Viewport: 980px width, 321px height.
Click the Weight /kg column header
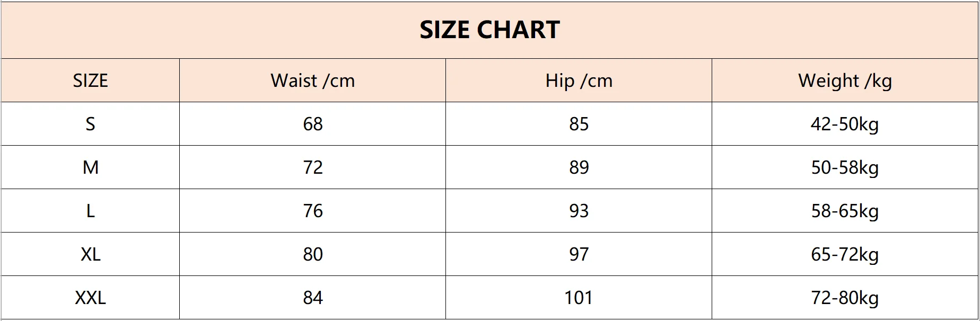(845, 81)
